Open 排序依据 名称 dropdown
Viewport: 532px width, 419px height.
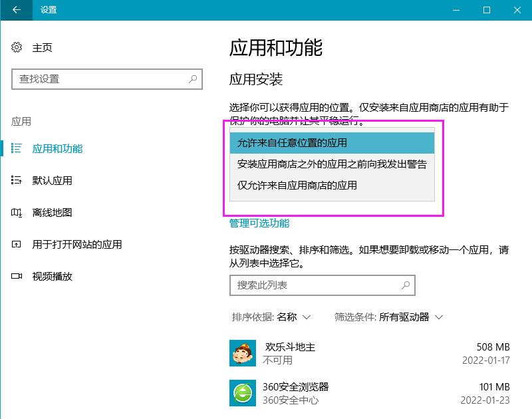(x=271, y=317)
